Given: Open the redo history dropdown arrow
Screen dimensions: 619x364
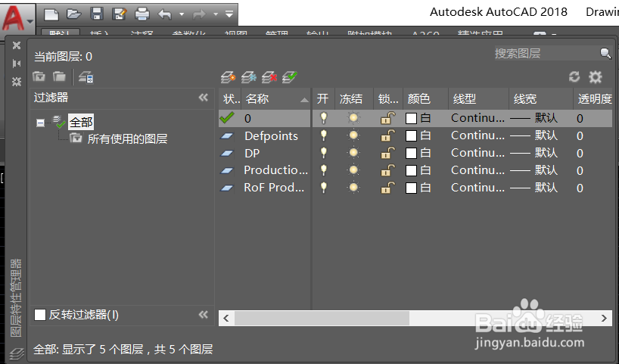Looking at the screenshot, I should click(216, 14).
